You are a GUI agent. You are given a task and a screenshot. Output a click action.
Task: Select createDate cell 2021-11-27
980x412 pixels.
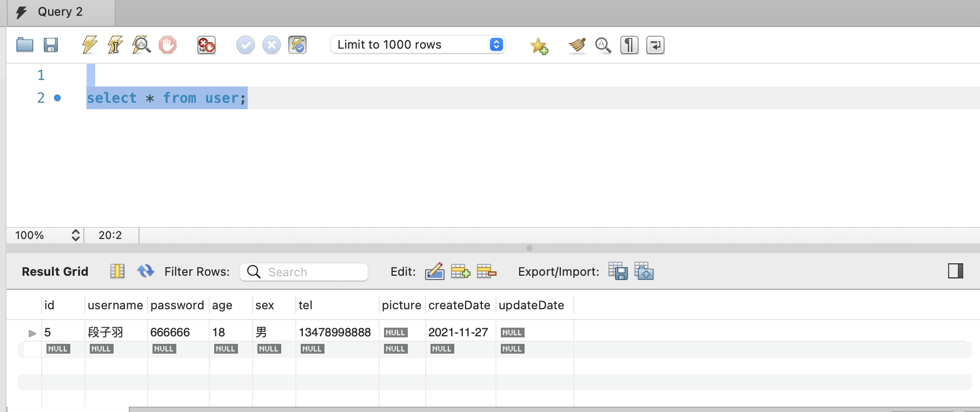tap(460, 332)
